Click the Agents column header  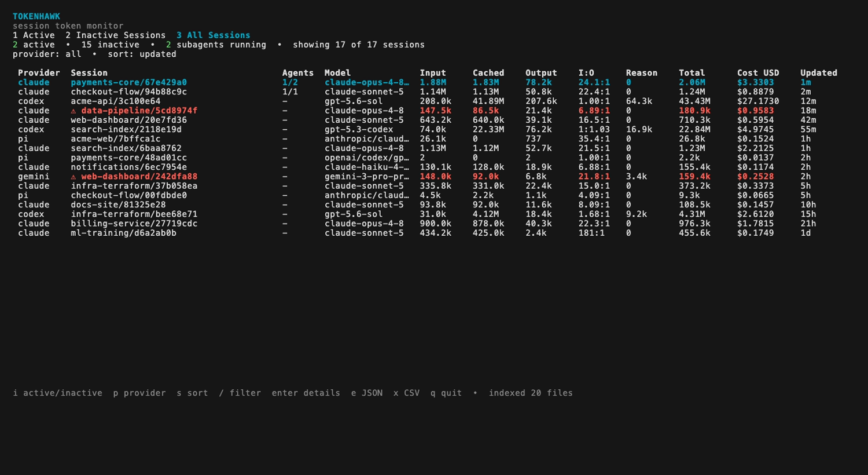point(298,73)
